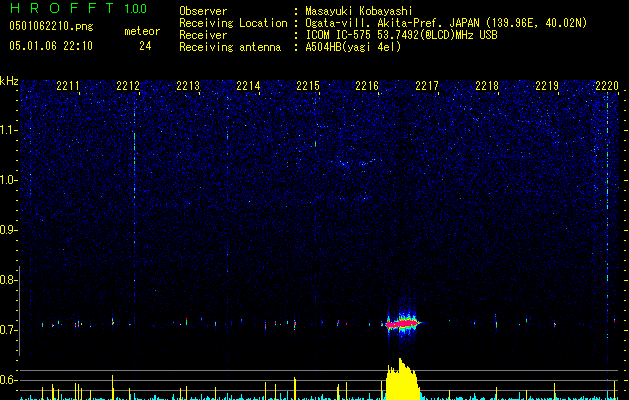Click the "meteor" count label
Image resolution: width=629 pixels, height=400 pixels.
coord(142,31)
